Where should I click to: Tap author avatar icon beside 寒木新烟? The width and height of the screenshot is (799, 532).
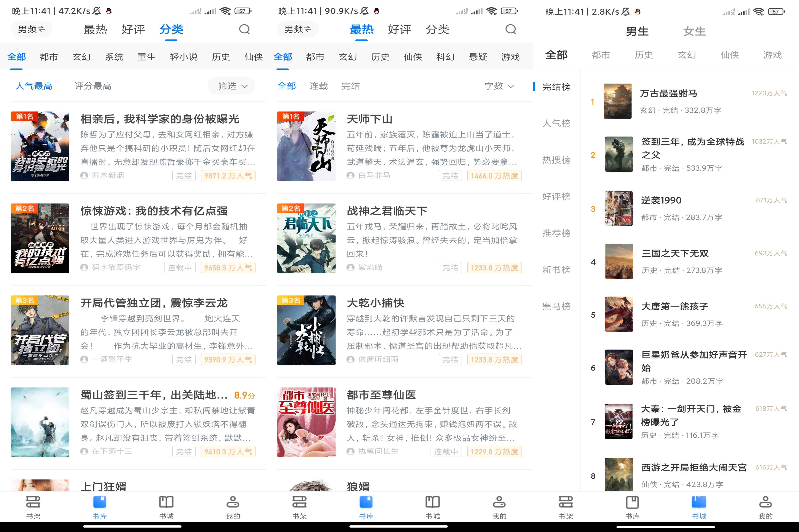coord(84,175)
